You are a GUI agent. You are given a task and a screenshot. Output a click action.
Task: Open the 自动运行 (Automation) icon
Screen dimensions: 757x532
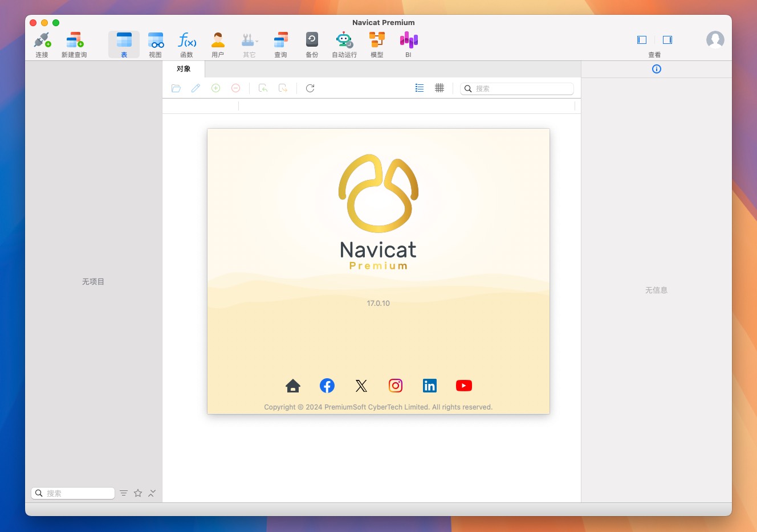(344, 44)
